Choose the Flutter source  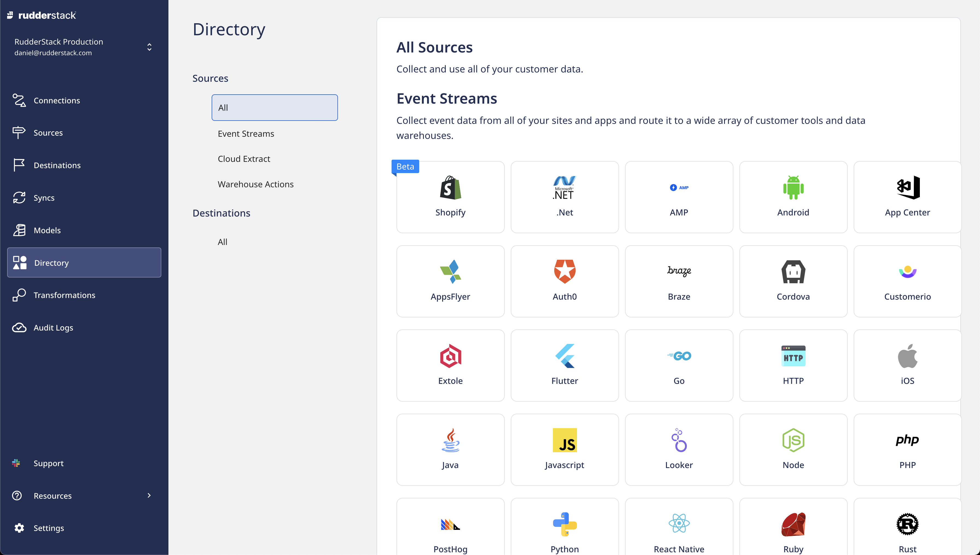tap(565, 365)
